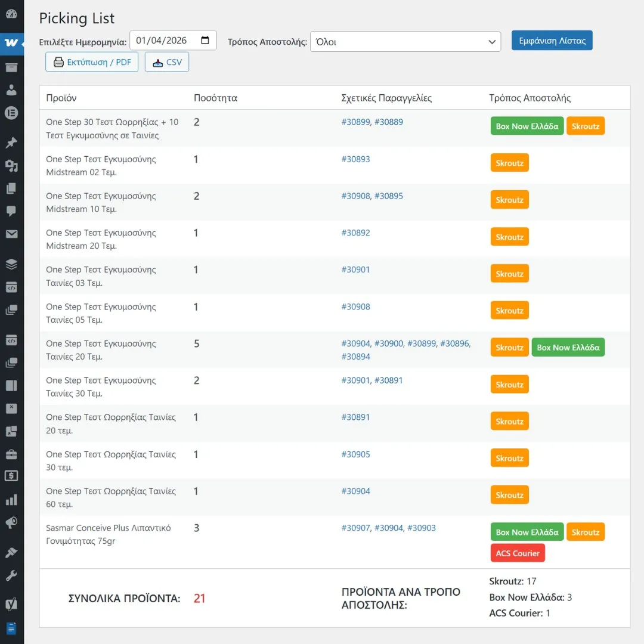The height and width of the screenshot is (644, 644).
Task: Click the red total value 21
Action: point(199,599)
